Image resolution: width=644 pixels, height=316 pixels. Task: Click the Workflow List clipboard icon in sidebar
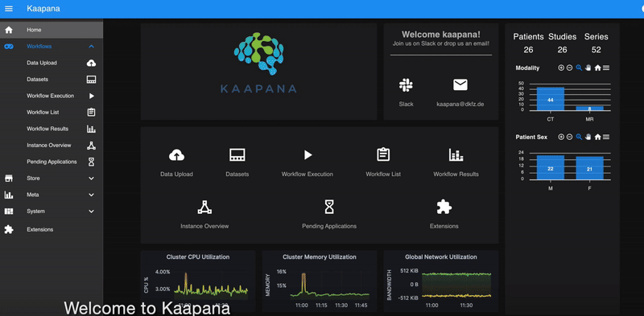91,112
